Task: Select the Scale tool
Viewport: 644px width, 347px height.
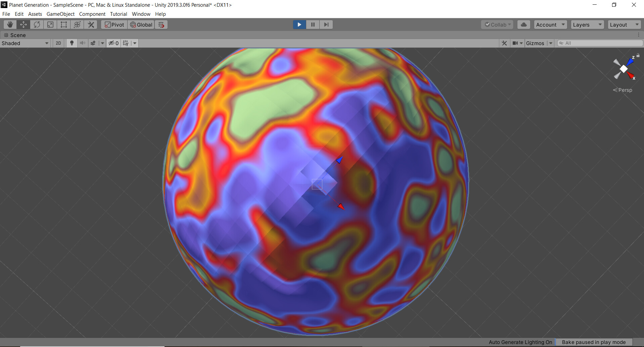Action: tap(50, 24)
